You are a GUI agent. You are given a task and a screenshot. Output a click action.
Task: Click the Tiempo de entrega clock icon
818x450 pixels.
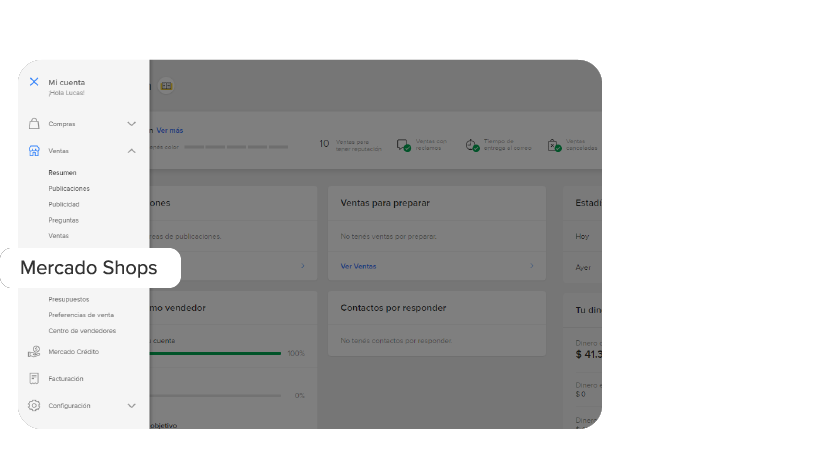tap(472, 145)
